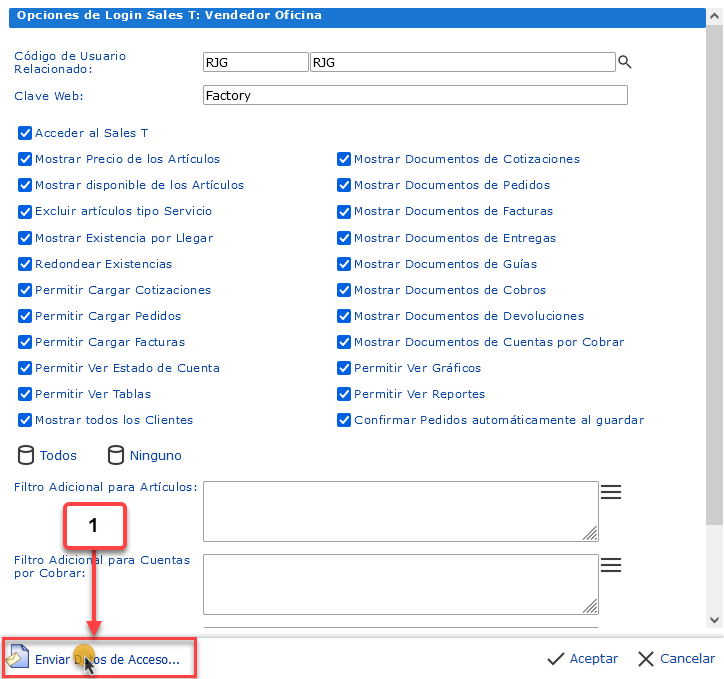The width and height of the screenshot is (724, 679).
Task: Toggle Mostrar Documentos de Cotizaciones
Action: (344, 159)
